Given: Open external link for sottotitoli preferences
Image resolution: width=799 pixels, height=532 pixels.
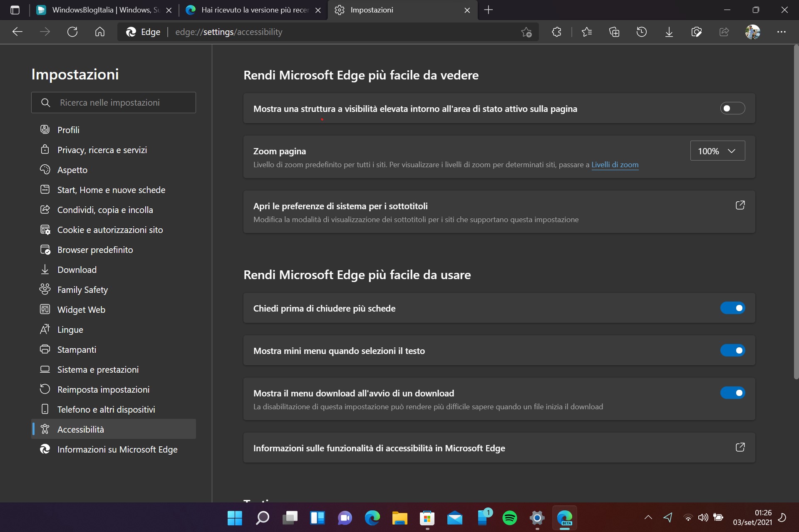Looking at the screenshot, I should (740, 205).
